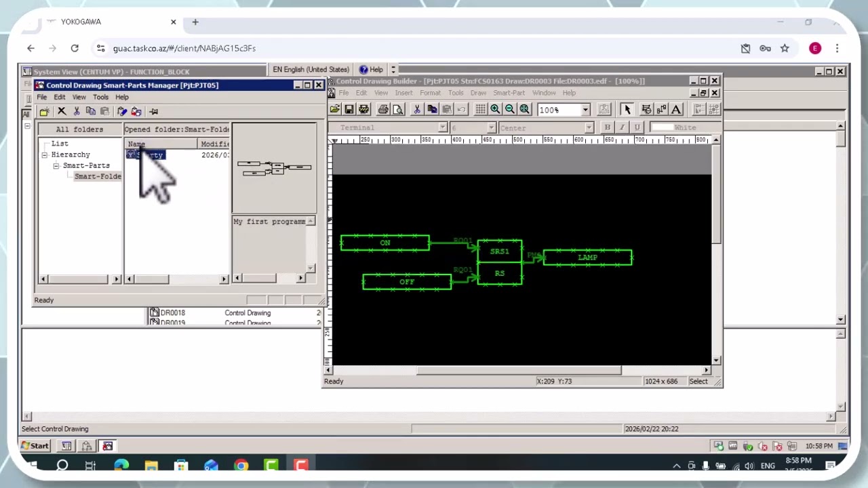This screenshot has height=488, width=868.
Task: Click the Copy icon in Control Drawing Builder
Action: [x=432, y=109]
